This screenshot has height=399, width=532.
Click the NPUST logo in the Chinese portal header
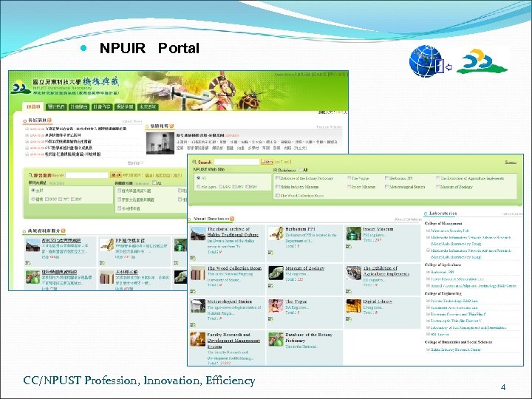tap(20, 87)
